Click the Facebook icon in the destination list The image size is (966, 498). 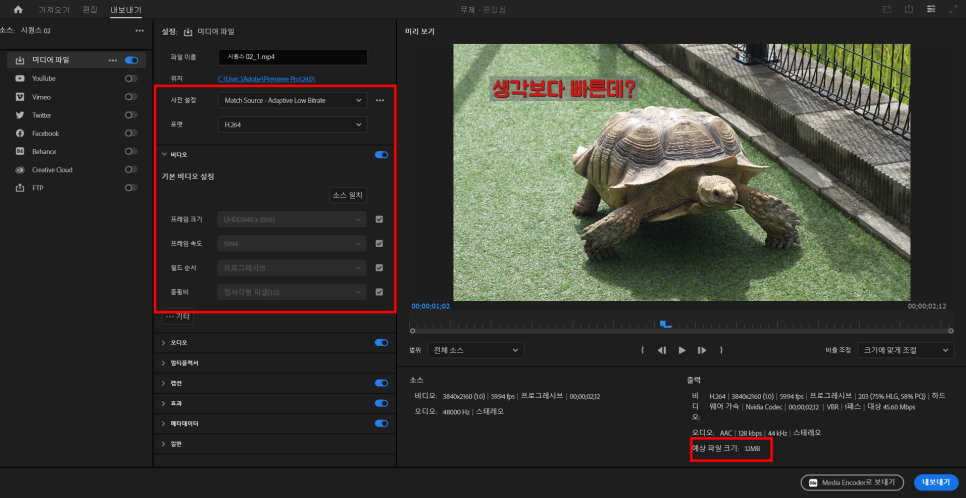click(20, 133)
